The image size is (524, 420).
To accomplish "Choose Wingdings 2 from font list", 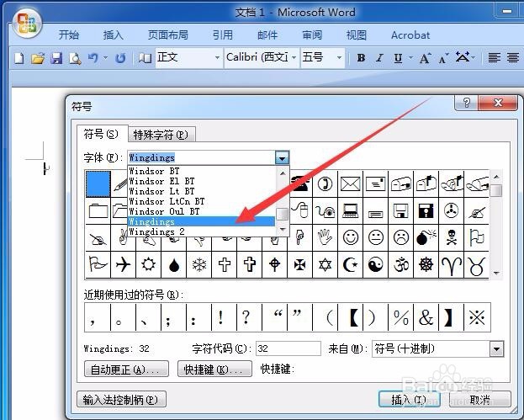I will pyautogui.click(x=201, y=231).
